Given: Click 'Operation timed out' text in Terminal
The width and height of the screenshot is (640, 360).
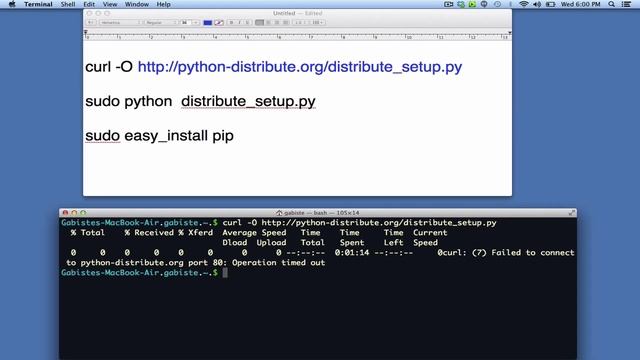Looking at the screenshot, I should click(x=278, y=263).
